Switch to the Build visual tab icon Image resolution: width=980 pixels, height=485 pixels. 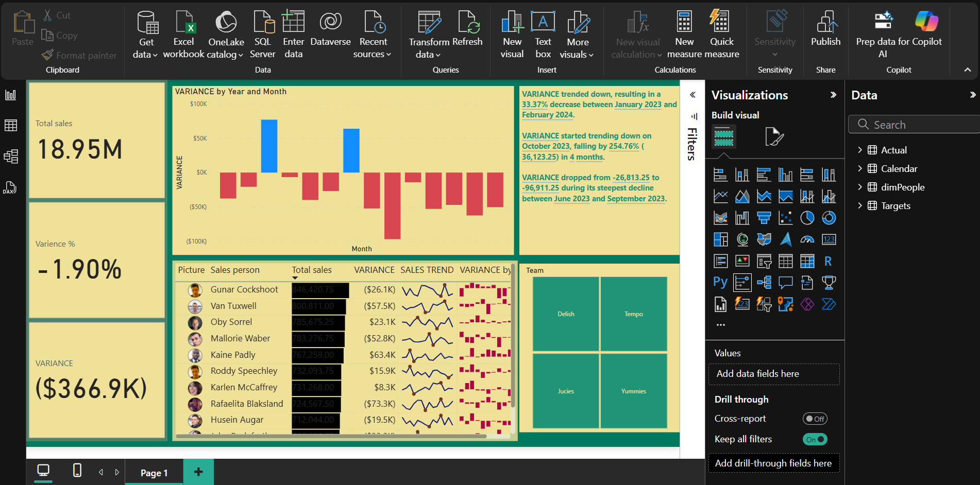pos(724,136)
